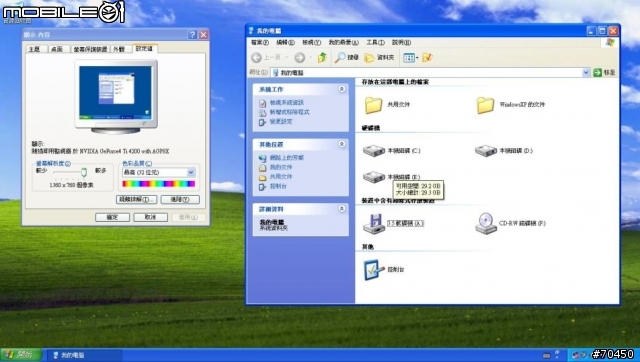Click View system information (檢視系統資訊) sidebar link
Image resolution: width=640 pixels, height=362 pixels.
click(287, 102)
